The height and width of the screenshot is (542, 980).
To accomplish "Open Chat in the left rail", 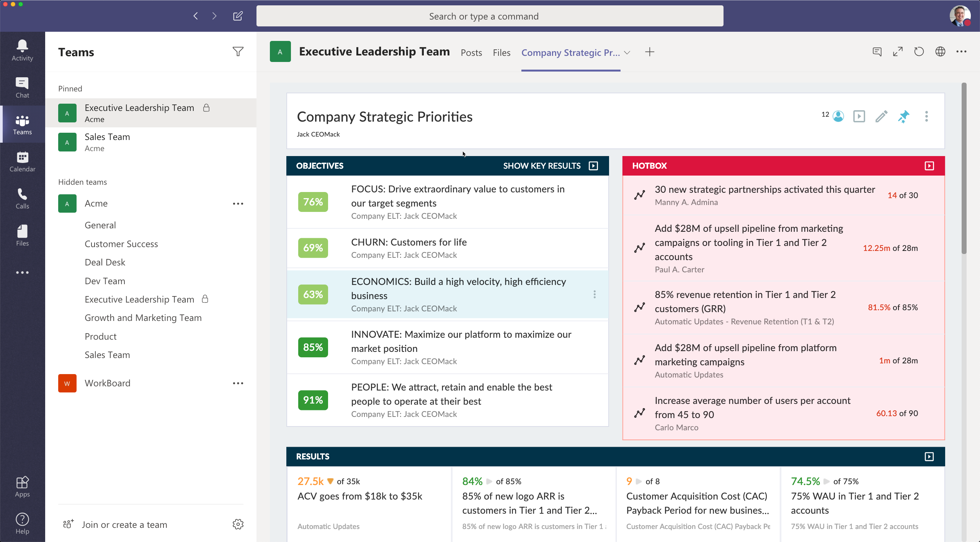I will (x=22, y=88).
